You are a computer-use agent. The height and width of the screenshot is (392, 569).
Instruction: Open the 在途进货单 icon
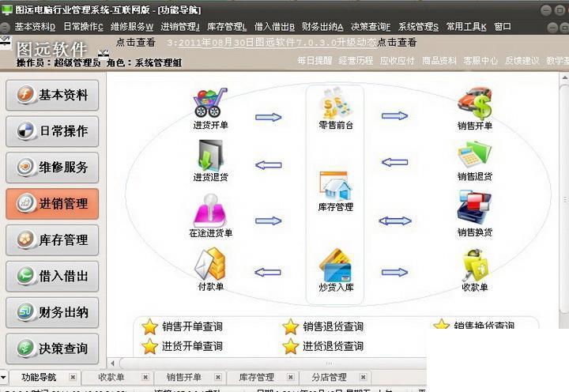(x=210, y=210)
